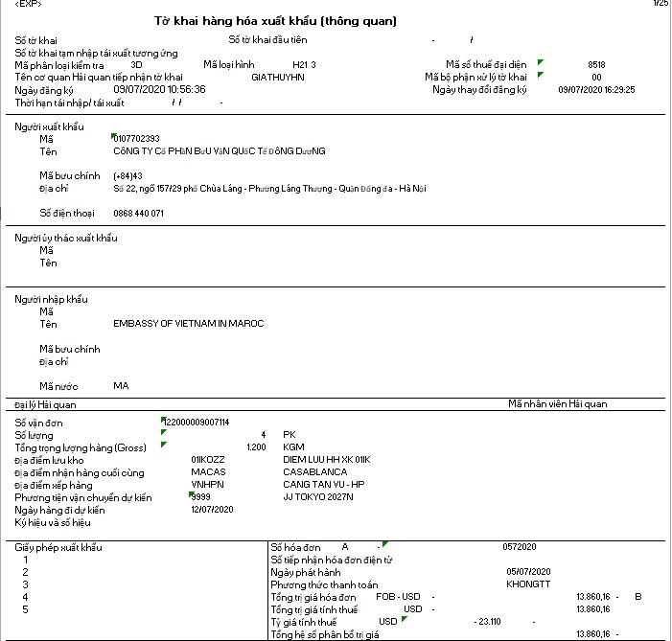Click the green triangle on exporter code 0107702393

coord(114,136)
